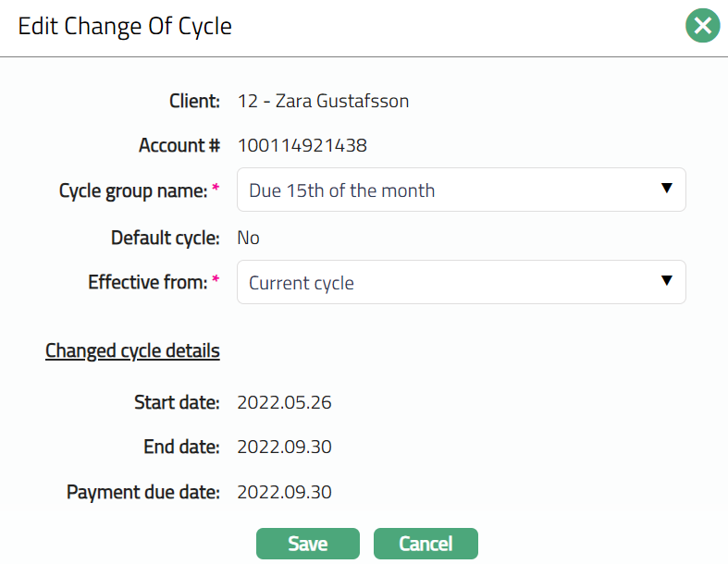Screen dimensions: 728x564
Task: Click the client name Zara Gustafsson
Action: coord(323,101)
